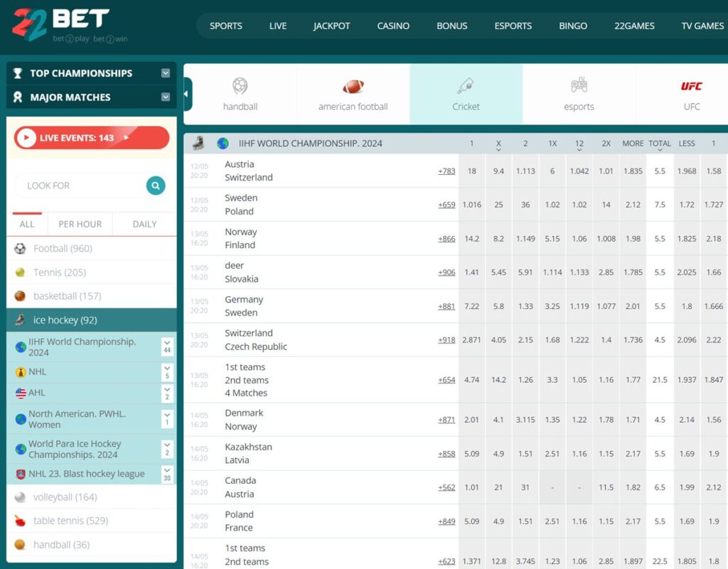Expand World Para Ice Hockey Championships dropdown
Image resolution: width=728 pixels, height=569 pixels.
click(x=167, y=449)
